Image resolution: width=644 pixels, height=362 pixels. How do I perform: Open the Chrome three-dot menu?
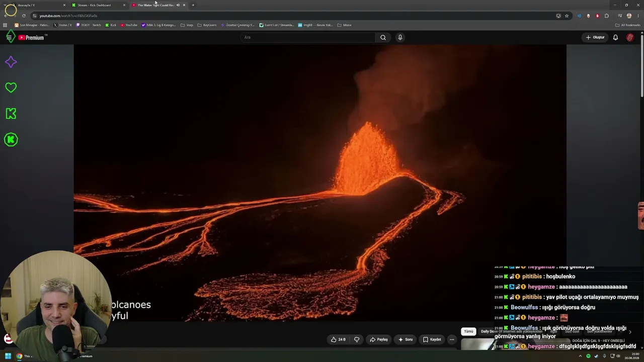pos(638,16)
